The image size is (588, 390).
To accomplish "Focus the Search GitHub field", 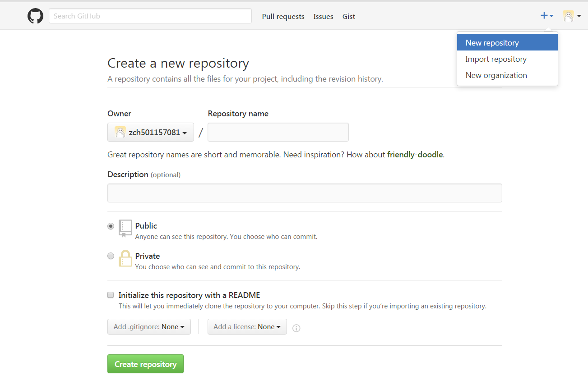I will tap(150, 16).
